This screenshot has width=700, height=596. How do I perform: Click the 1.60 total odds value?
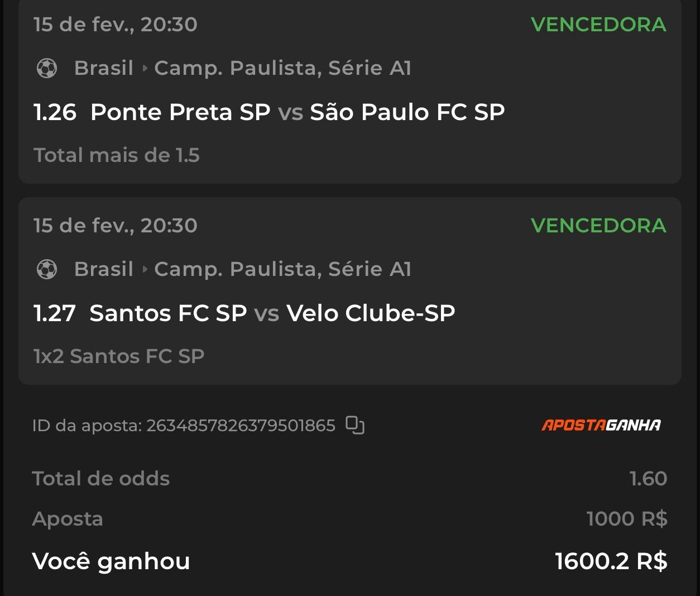point(648,479)
